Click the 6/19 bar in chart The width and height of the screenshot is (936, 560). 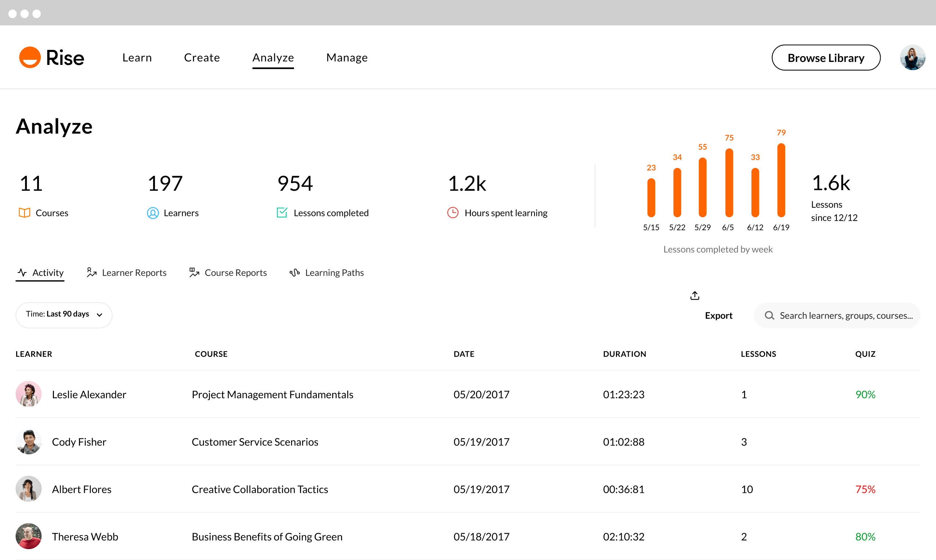781,180
